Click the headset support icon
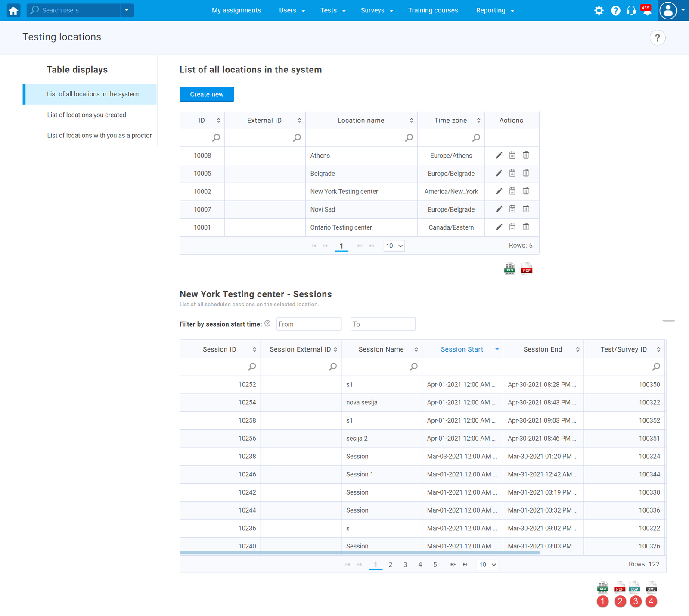 [x=631, y=10]
